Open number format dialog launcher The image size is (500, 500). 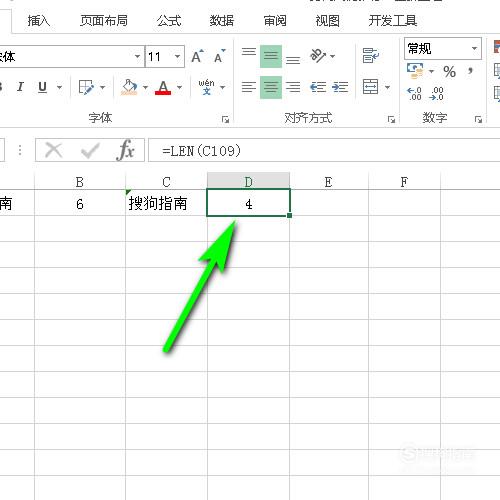479,119
